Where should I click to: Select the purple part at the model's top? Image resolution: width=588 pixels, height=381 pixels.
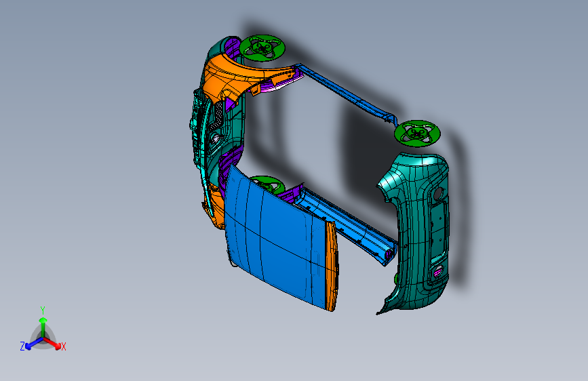[x=233, y=47]
